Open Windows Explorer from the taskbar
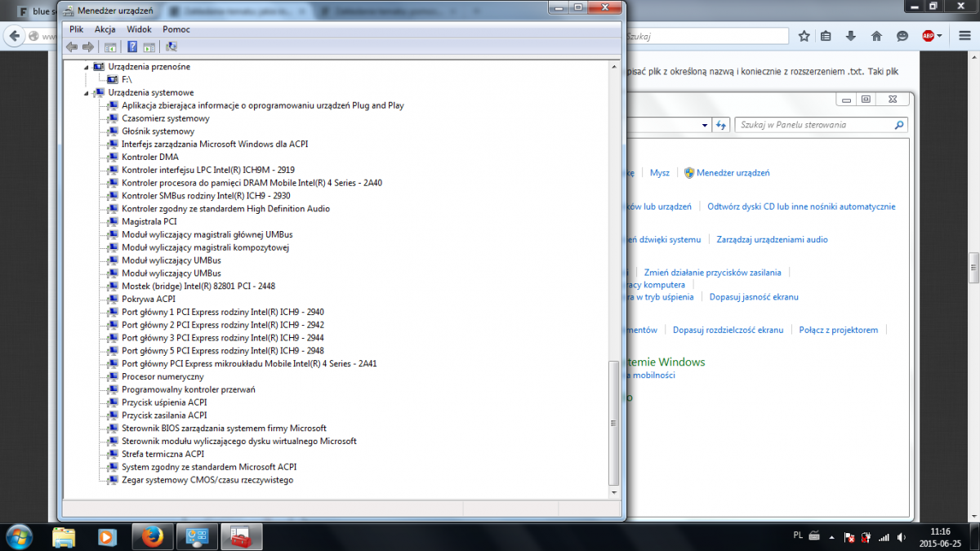Image resolution: width=980 pixels, height=551 pixels. [64, 536]
